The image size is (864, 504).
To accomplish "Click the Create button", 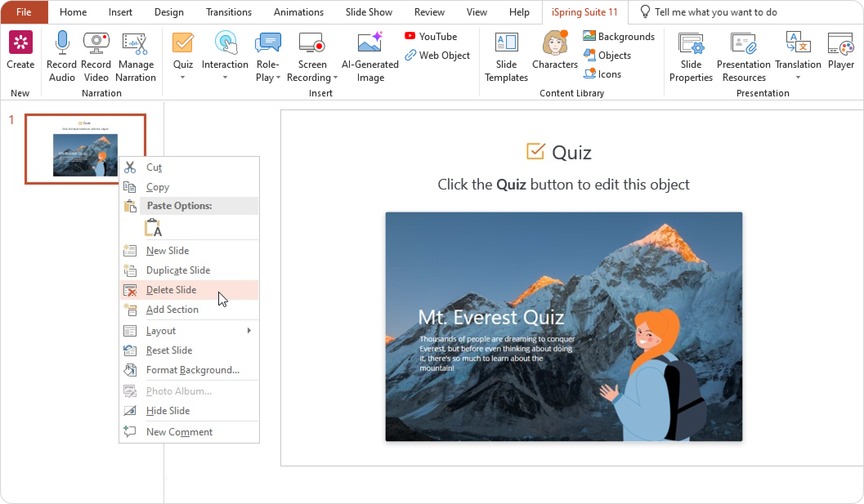I will click(20, 49).
